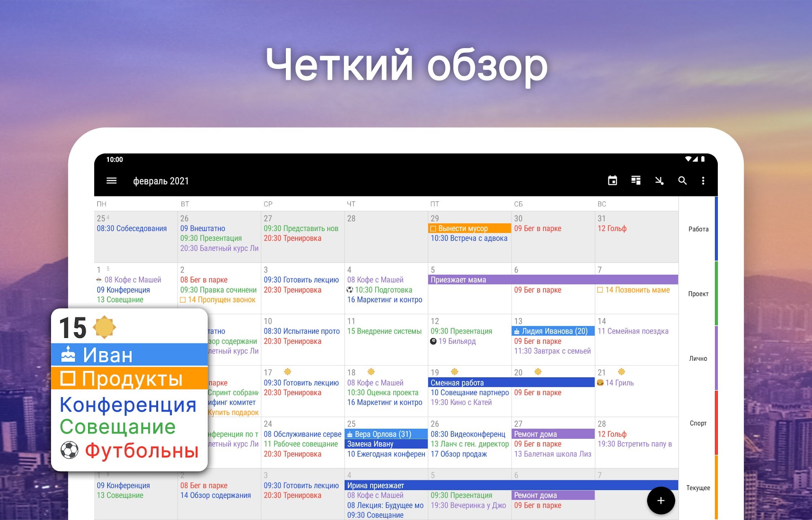Viewport: 812px width, 520px height.
Task: Select the Работа calendar tab
Action: coord(698,229)
